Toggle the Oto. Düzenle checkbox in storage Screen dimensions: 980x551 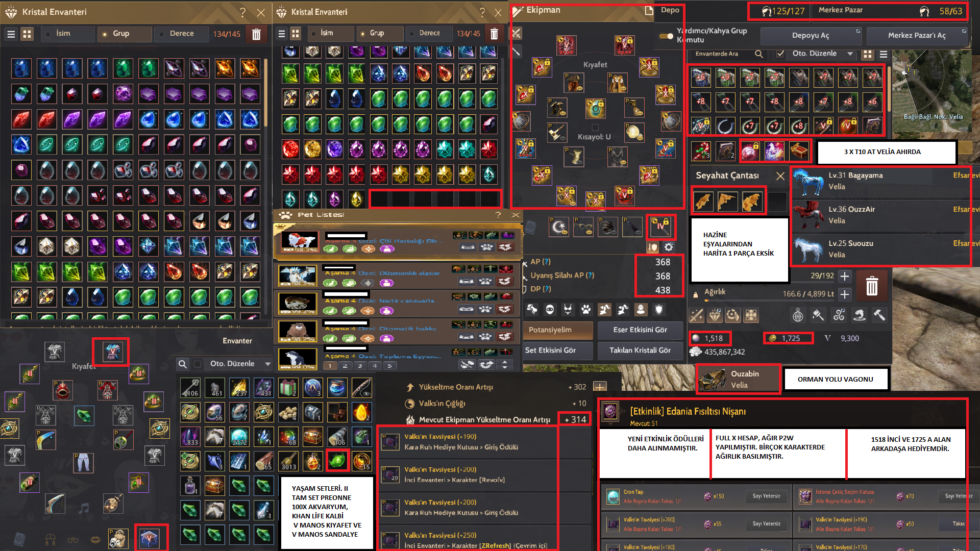[x=780, y=54]
